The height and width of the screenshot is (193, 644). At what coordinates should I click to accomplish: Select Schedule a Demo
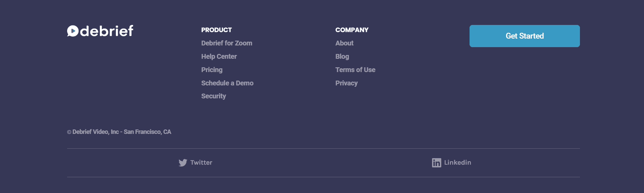(x=227, y=83)
